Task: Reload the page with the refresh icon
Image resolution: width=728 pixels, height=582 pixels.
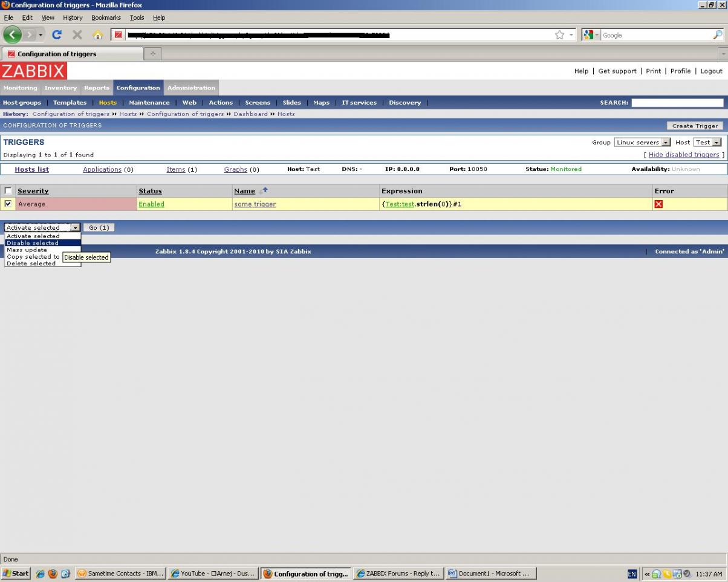Action: (57, 34)
